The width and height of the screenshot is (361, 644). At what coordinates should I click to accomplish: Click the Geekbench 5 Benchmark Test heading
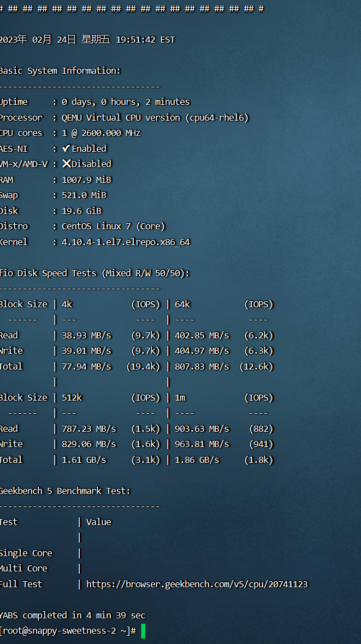pyautogui.click(x=65, y=491)
